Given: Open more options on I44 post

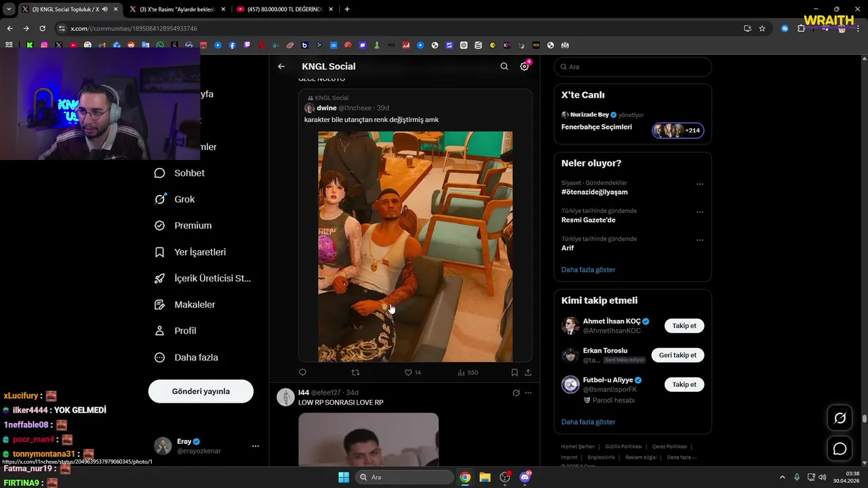Looking at the screenshot, I should [x=528, y=392].
